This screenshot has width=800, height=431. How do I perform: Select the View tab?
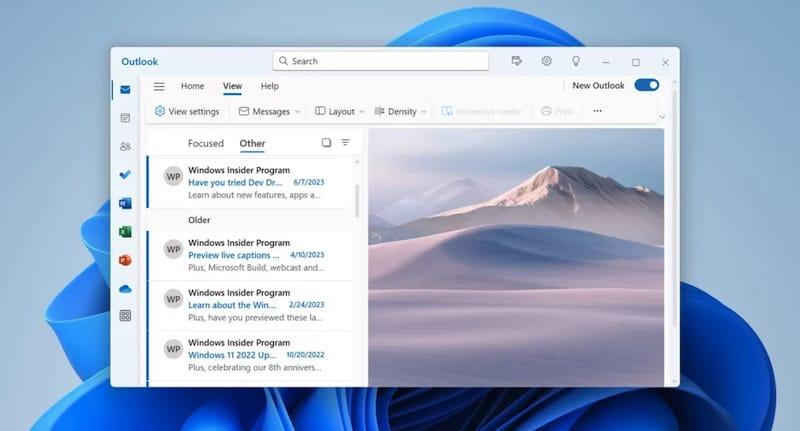coord(232,86)
